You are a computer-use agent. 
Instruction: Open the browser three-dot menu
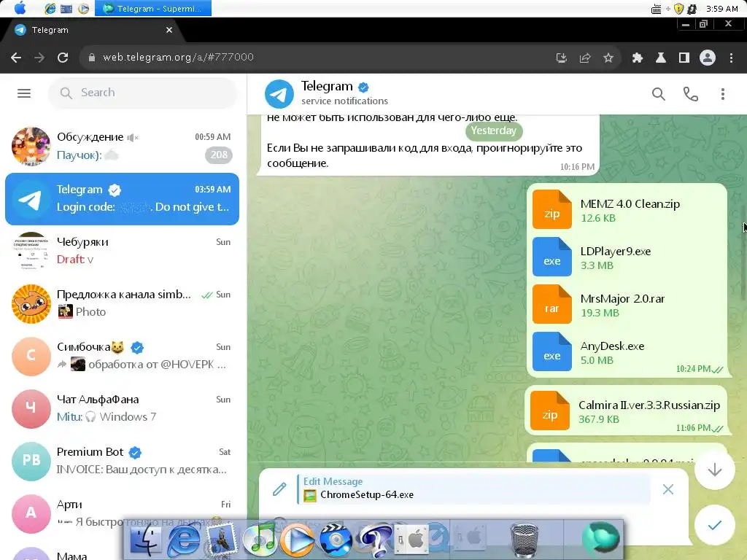point(731,58)
